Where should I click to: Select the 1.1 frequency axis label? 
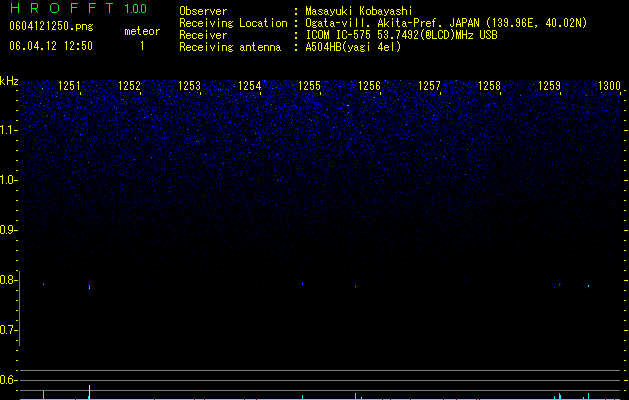(x=8, y=130)
